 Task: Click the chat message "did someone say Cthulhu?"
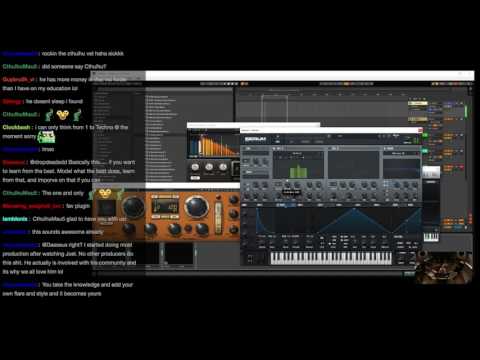point(74,66)
